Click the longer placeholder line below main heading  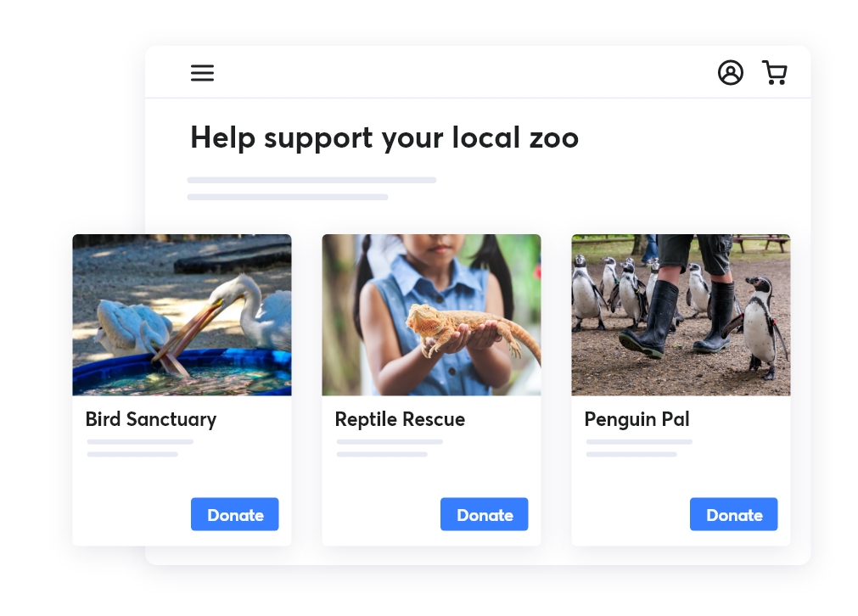pyautogui.click(x=311, y=180)
